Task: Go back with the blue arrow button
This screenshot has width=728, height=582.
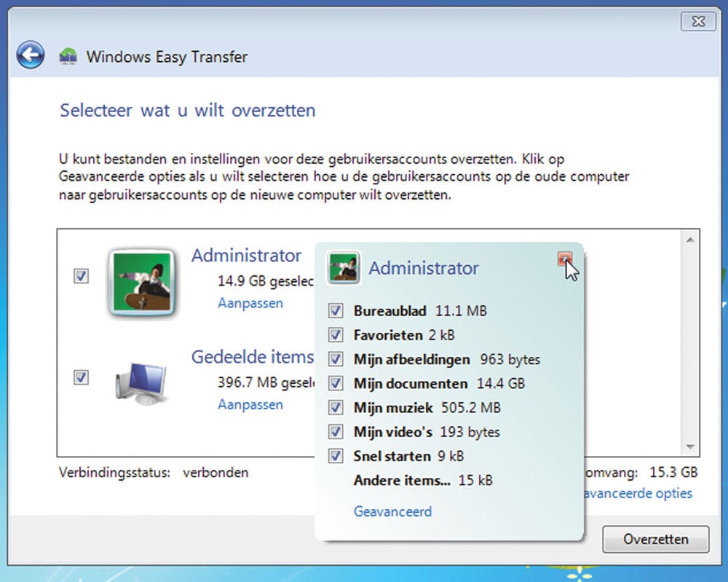Action: point(31,55)
